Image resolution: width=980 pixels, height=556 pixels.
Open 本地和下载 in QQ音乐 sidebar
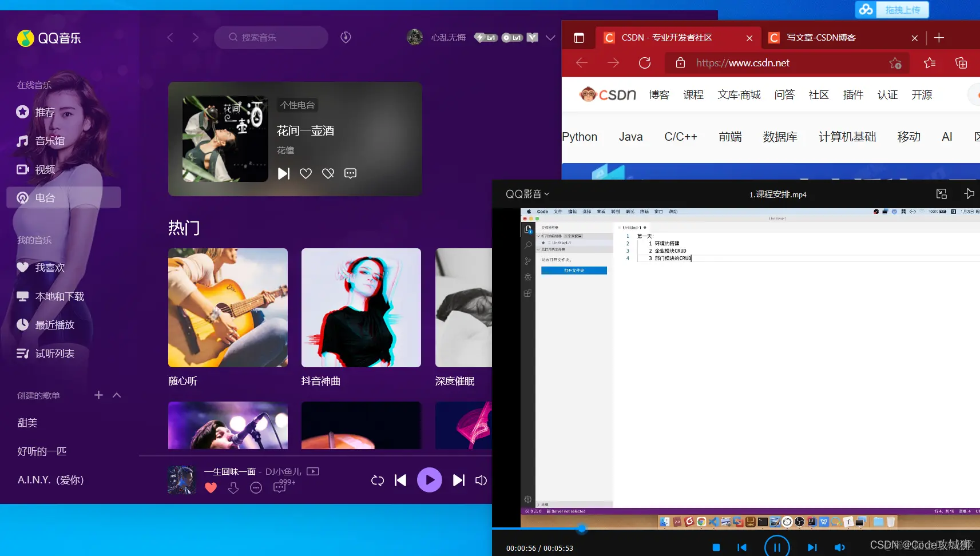point(59,296)
